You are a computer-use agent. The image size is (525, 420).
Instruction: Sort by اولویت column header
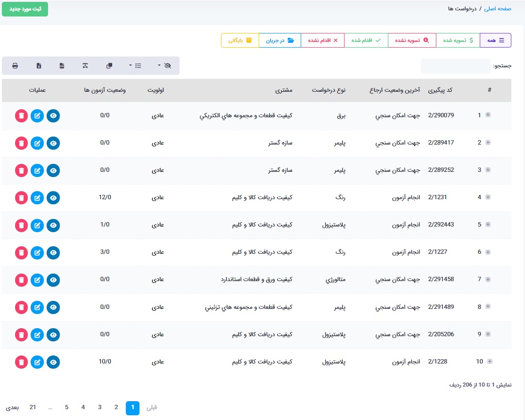(x=156, y=90)
